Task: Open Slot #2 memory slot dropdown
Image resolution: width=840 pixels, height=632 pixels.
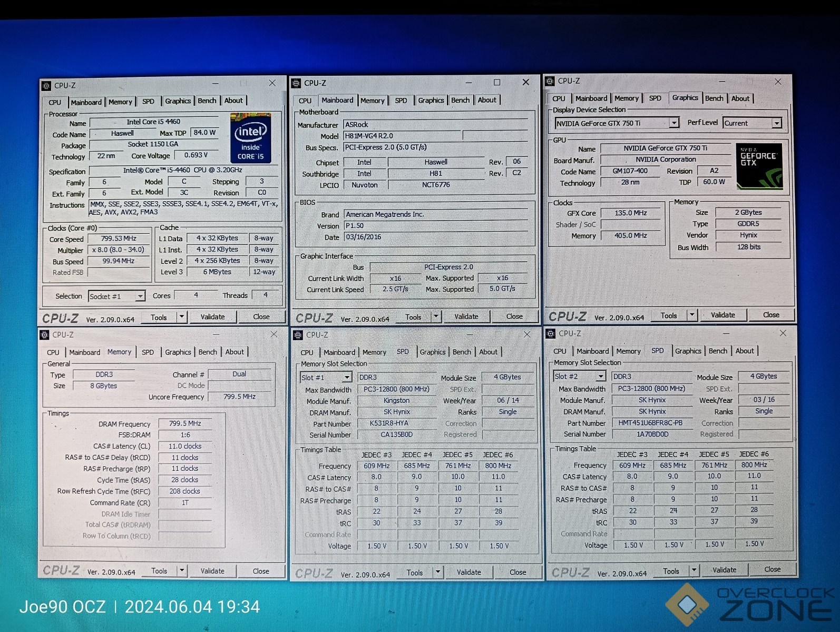Action: 600,376
